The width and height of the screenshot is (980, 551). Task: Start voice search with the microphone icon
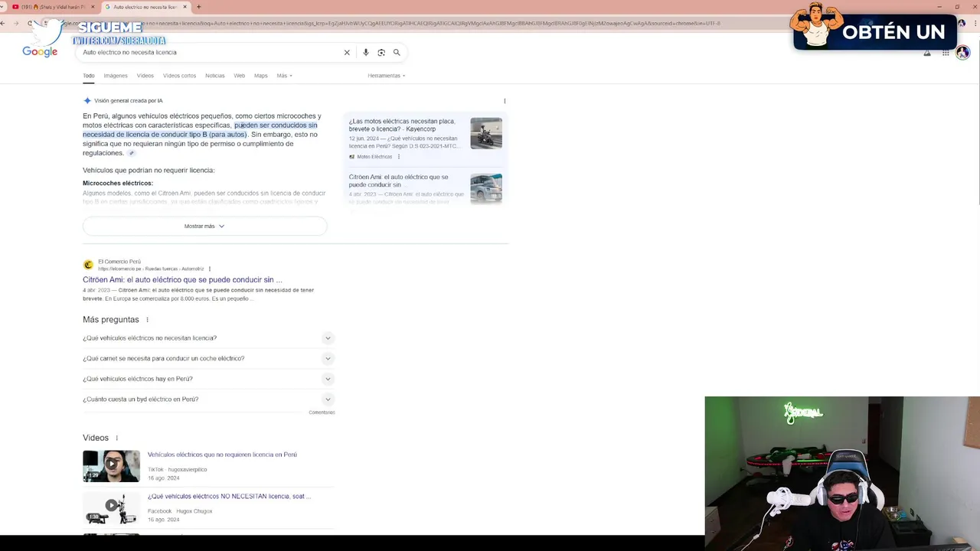(366, 53)
